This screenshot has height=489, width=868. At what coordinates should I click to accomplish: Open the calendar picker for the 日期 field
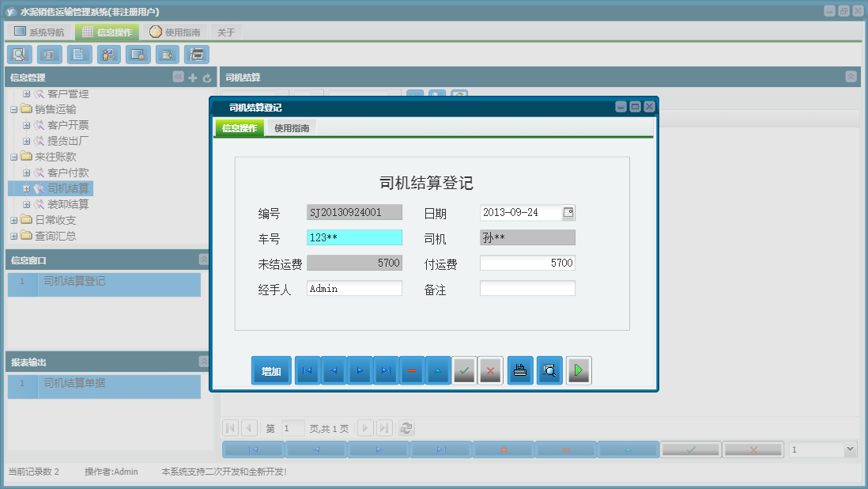pyautogui.click(x=570, y=212)
